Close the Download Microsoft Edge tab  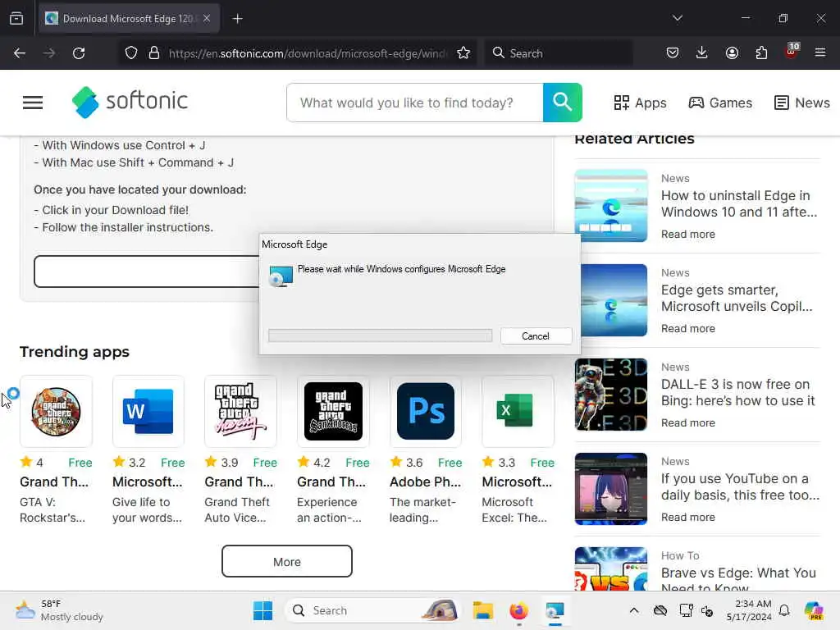click(207, 18)
